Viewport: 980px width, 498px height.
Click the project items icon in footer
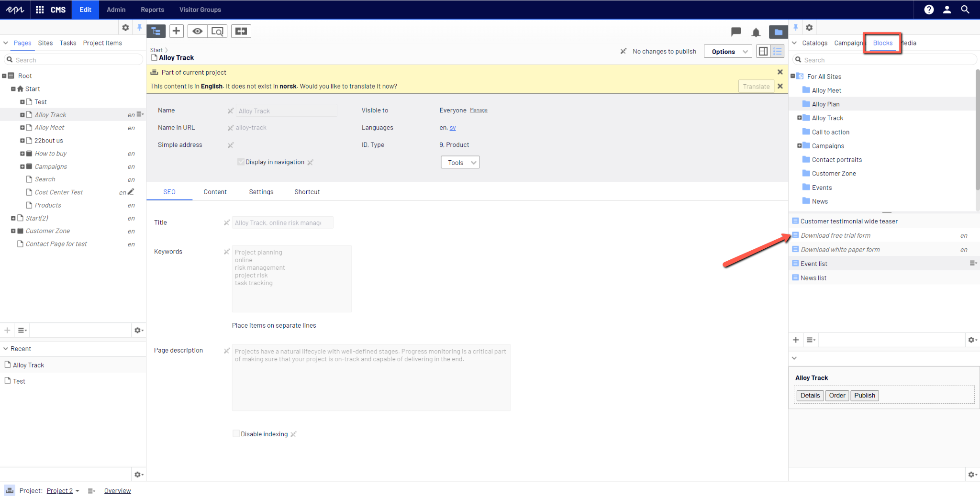click(10, 490)
